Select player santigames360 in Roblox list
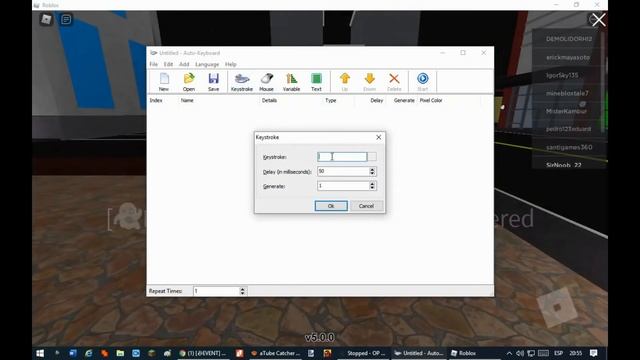 pos(569,147)
